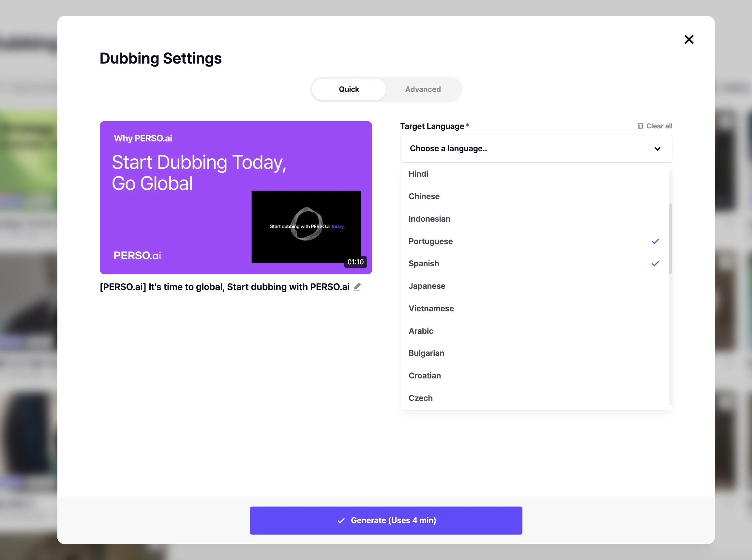Collapse the language dropdown chevron
This screenshot has height=560, width=752.
[657, 149]
